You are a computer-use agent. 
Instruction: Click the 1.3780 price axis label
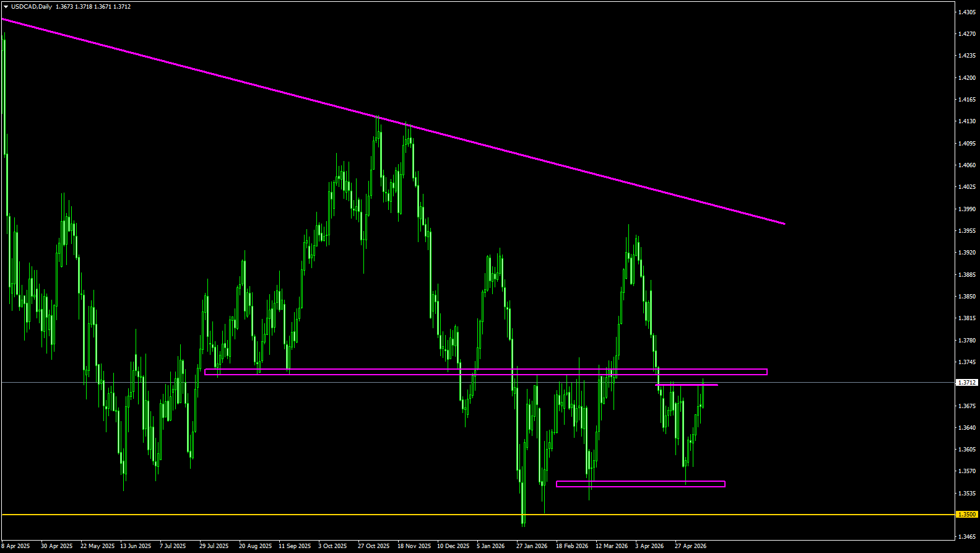point(967,340)
